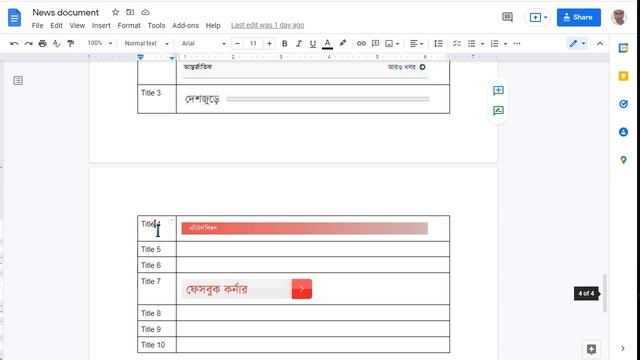This screenshot has width=640, height=360.
Task: Open the Arial font dropdown
Action: [x=203, y=43]
